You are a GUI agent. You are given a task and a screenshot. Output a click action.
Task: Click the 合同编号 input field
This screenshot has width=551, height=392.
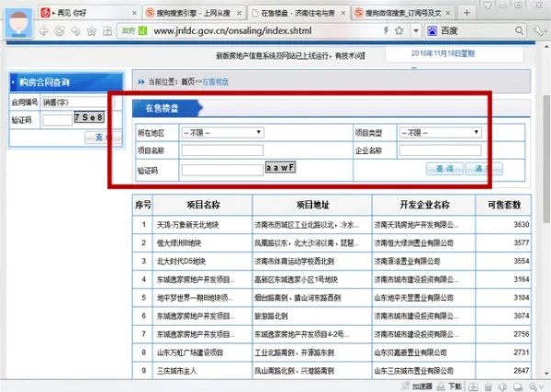[x=78, y=102]
